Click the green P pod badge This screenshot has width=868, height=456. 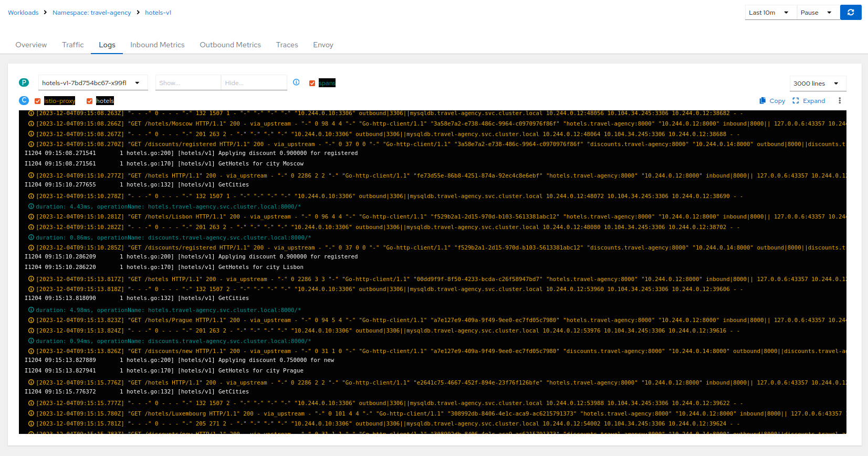click(x=24, y=82)
